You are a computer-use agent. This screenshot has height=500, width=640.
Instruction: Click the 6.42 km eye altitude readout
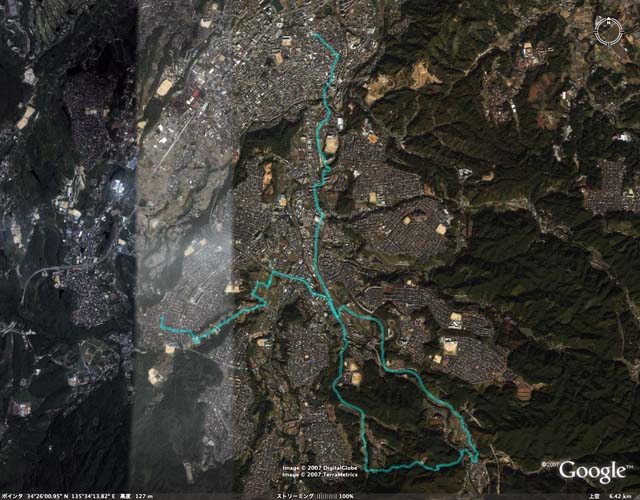[620, 496]
